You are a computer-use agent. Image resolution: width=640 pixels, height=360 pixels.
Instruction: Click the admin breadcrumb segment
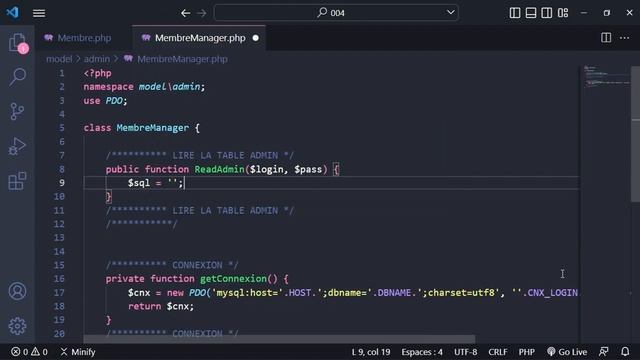pos(97,59)
